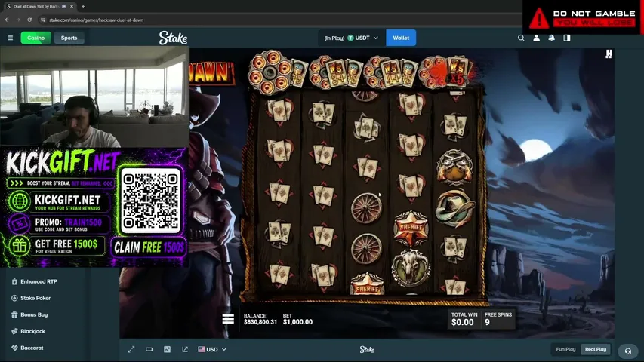The height and width of the screenshot is (362, 644).
Task: Click the In Play label by USDT
Action: [x=334, y=38]
